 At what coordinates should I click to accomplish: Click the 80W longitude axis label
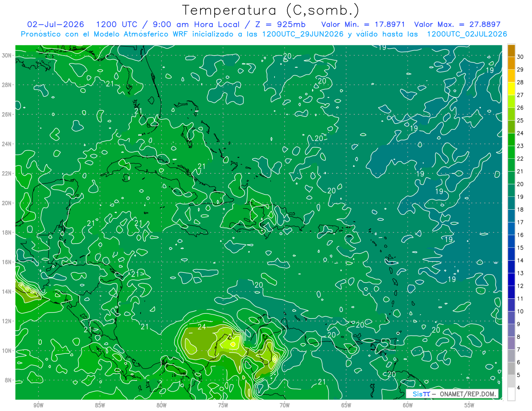point(161,406)
